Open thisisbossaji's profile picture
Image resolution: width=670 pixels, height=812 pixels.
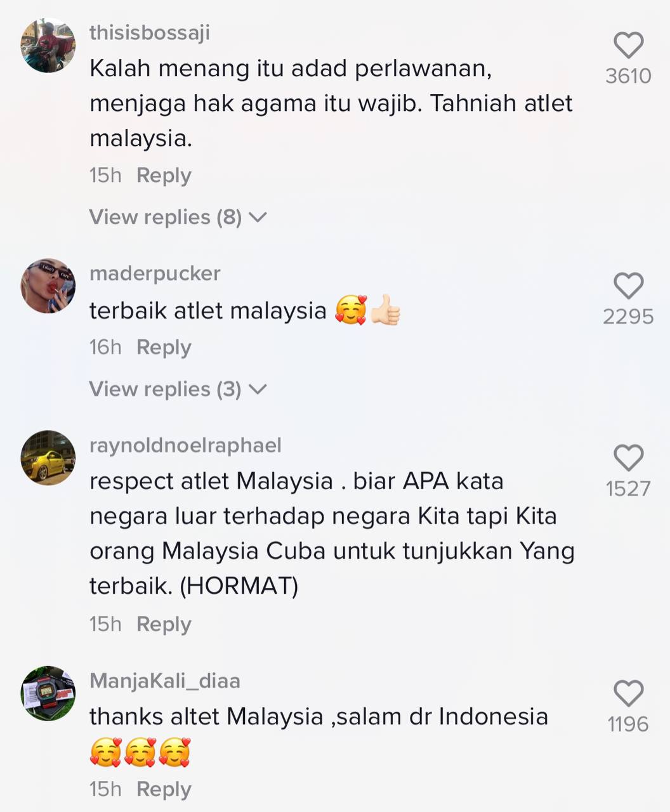pos(48,45)
